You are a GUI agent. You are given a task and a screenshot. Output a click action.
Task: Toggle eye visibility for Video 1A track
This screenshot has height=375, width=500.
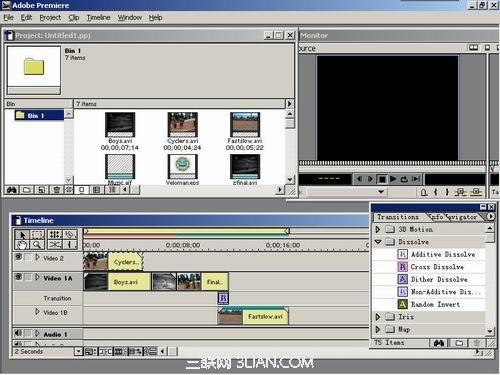pyautogui.click(x=19, y=277)
